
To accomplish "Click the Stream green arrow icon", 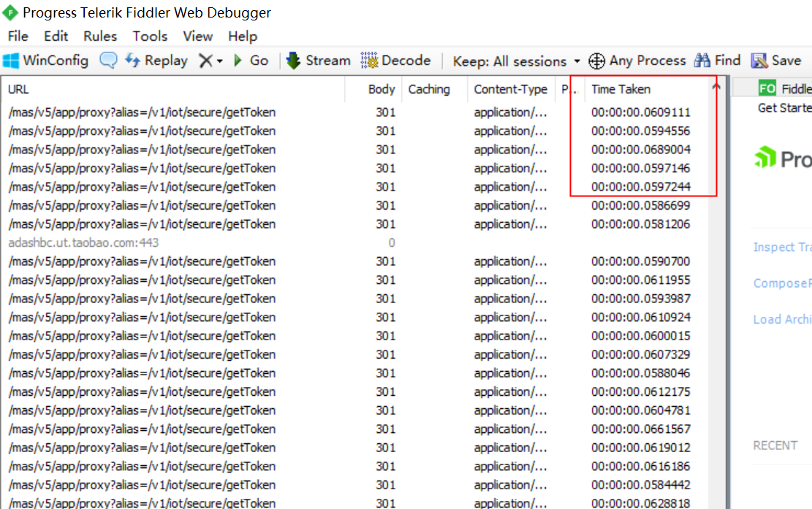I will pos(293,61).
